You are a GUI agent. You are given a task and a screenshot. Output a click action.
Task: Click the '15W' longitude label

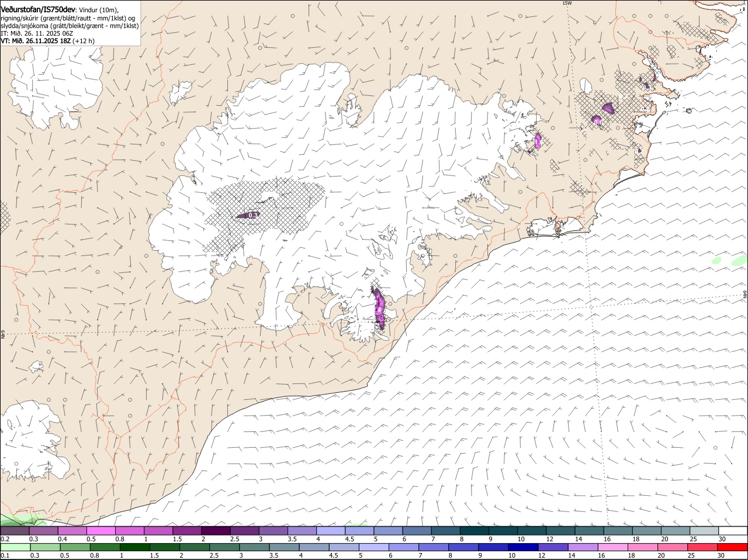tap(566, 3)
